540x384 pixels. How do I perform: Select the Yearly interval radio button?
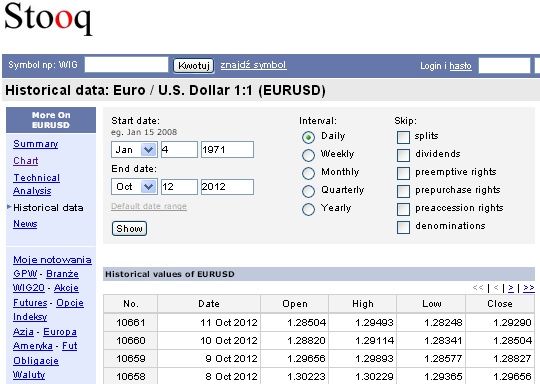pos(308,209)
